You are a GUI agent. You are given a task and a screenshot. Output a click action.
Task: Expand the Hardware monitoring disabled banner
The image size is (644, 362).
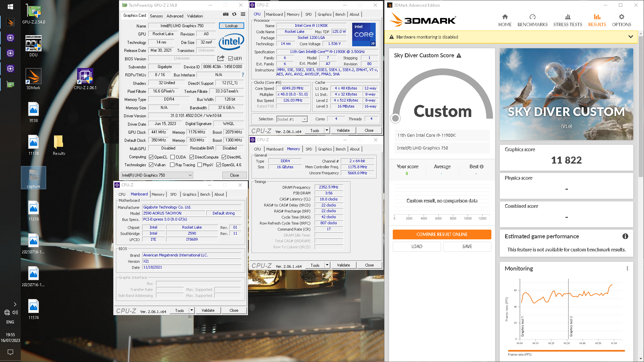click(x=631, y=37)
